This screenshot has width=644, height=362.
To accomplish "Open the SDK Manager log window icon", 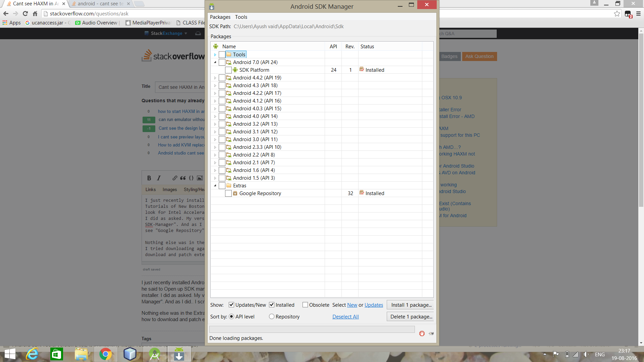I will (431, 333).
